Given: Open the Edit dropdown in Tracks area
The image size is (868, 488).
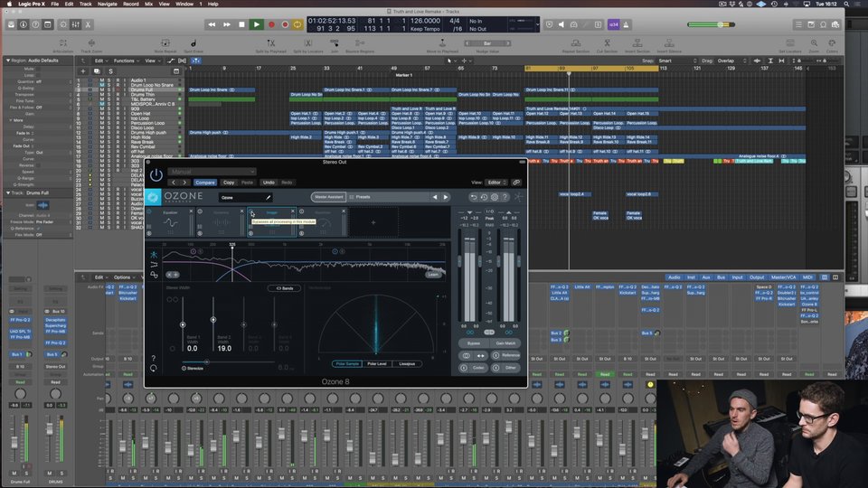Looking at the screenshot, I should point(100,61).
